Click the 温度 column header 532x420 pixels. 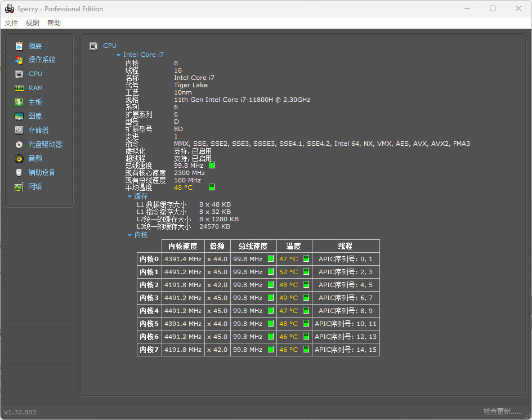[294, 246]
